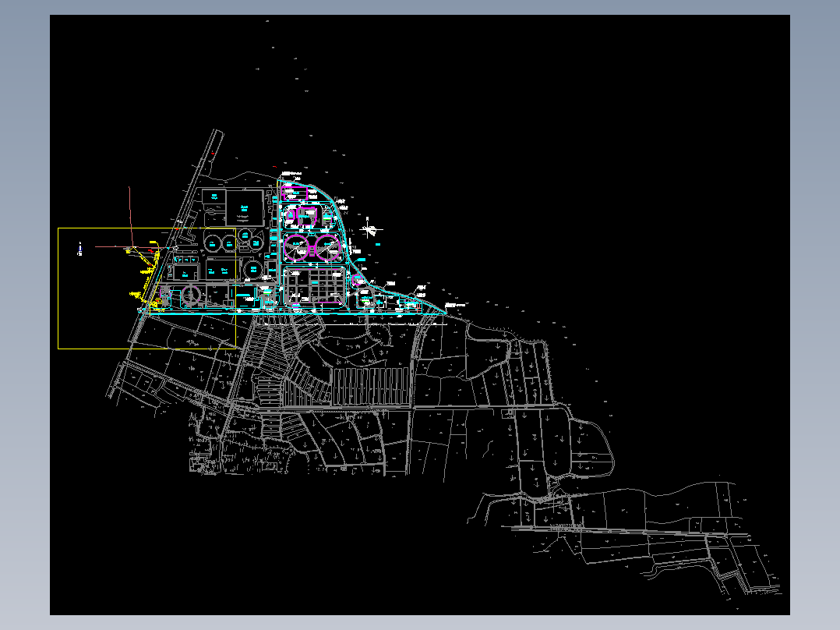Select the largest dark rectangular building outline
840x630 pixels.
pos(245,207)
